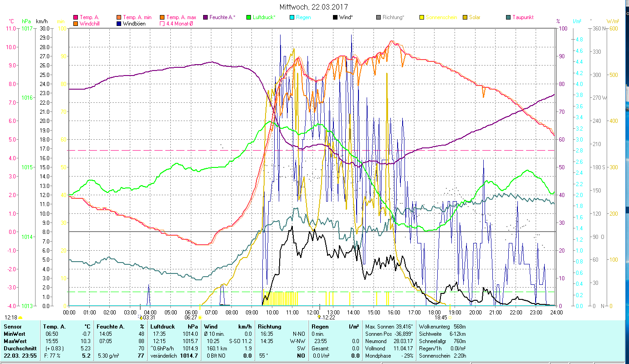This screenshot has width=629, height=364.
Task: Click the 12:22 marker below the time axis
Action: coord(328,318)
